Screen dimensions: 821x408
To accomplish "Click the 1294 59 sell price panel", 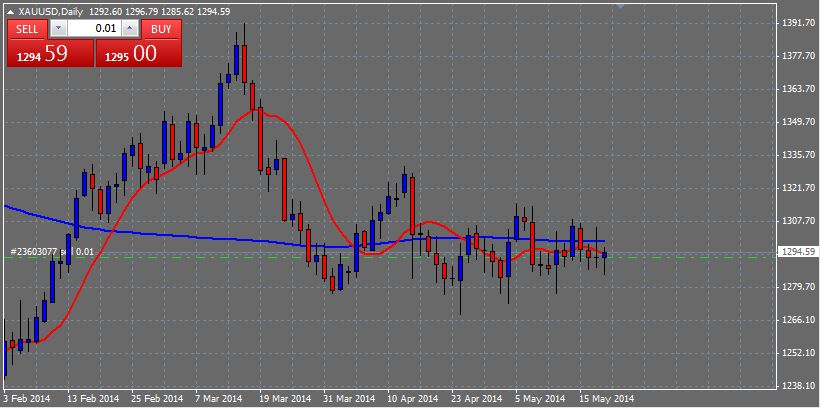I will [x=50, y=53].
